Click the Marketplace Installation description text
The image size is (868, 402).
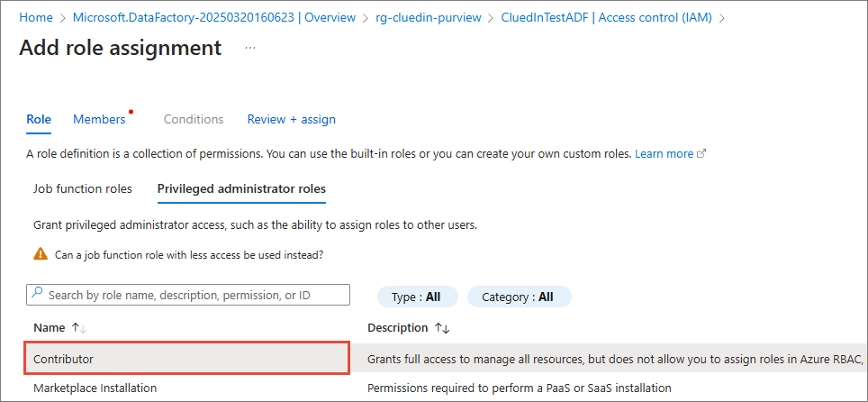[x=520, y=388]
